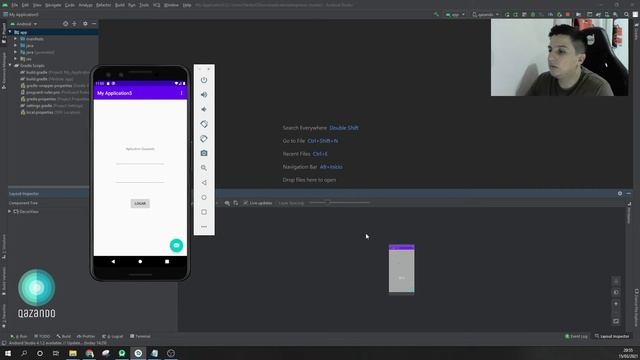640x360 pixels.
Task: Expand the res folder arrow
Action: point(16,59)
